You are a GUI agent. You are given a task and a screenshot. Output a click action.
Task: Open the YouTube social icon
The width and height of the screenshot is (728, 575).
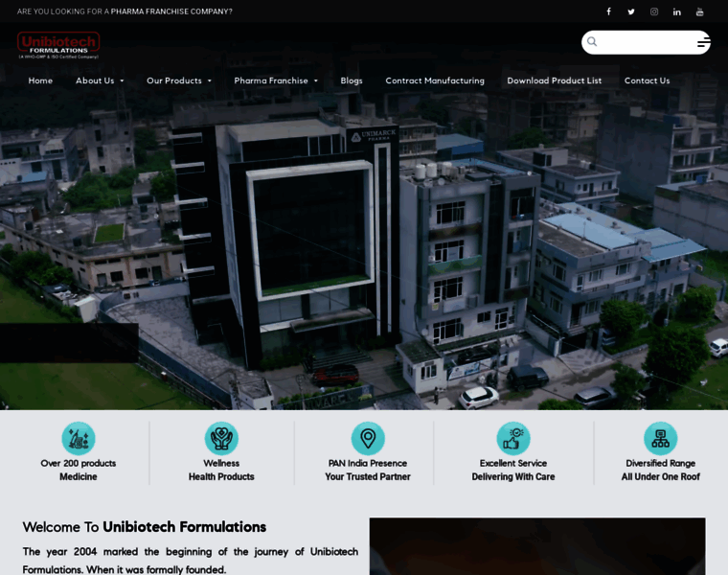pos(699,11)
